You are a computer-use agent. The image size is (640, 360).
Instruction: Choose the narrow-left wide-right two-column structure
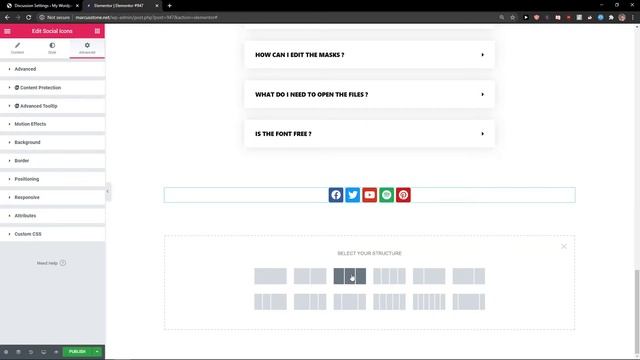429,276
